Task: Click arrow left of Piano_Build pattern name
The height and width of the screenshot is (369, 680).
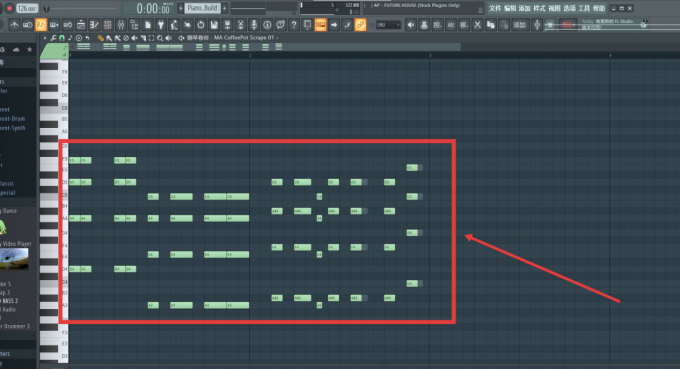Action: [181, 8]
